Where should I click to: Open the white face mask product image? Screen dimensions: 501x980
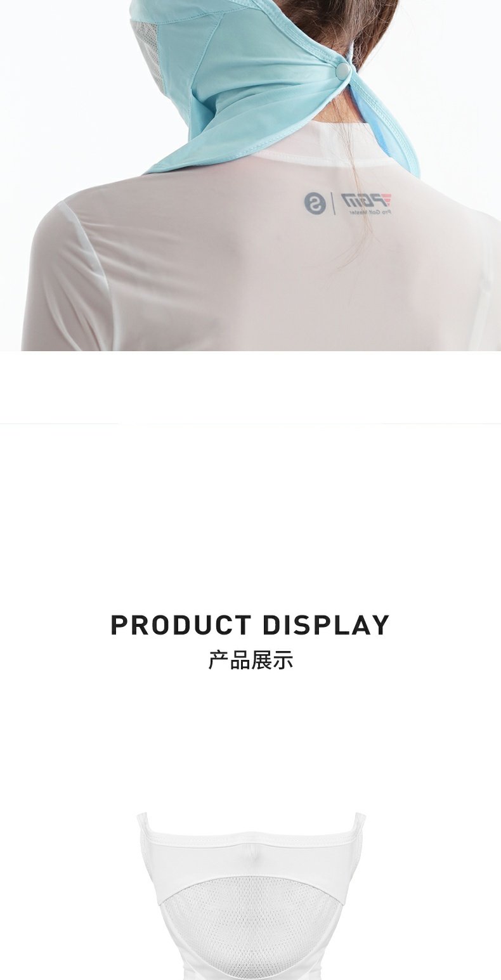click(251, 895)
